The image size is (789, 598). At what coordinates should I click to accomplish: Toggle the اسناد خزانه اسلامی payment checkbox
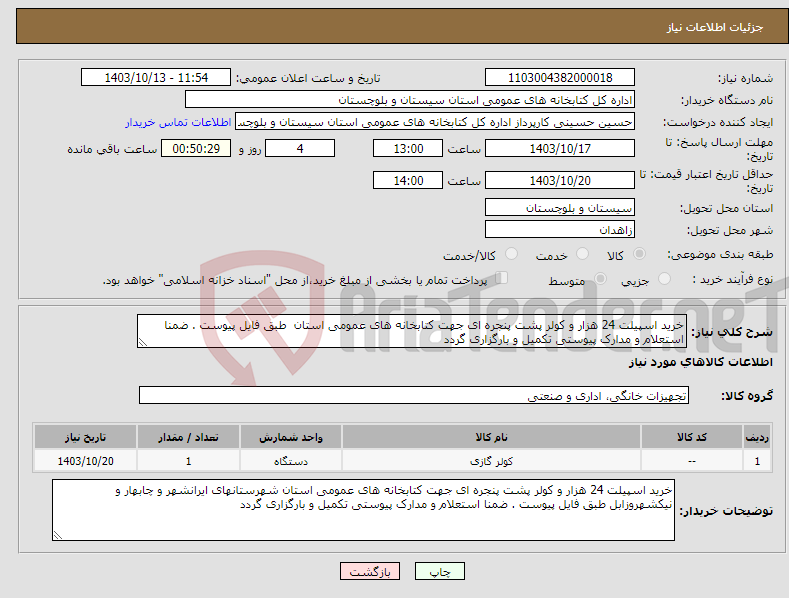[502, 278]
